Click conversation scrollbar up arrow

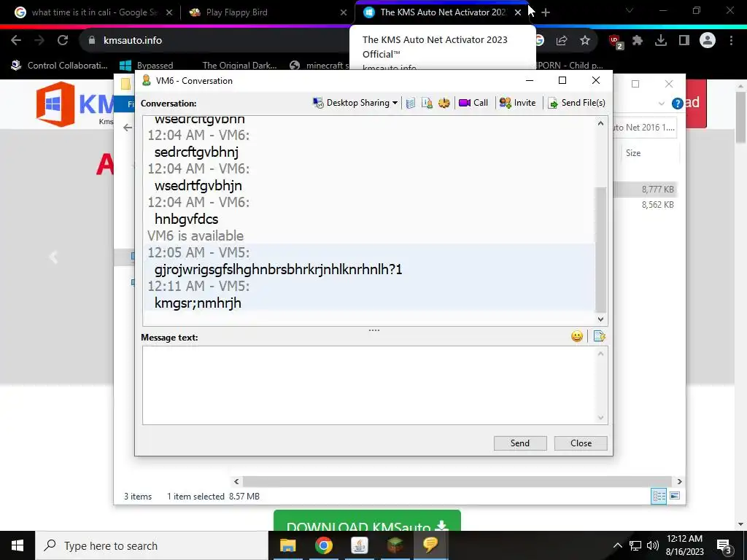(x=601, y=124)
